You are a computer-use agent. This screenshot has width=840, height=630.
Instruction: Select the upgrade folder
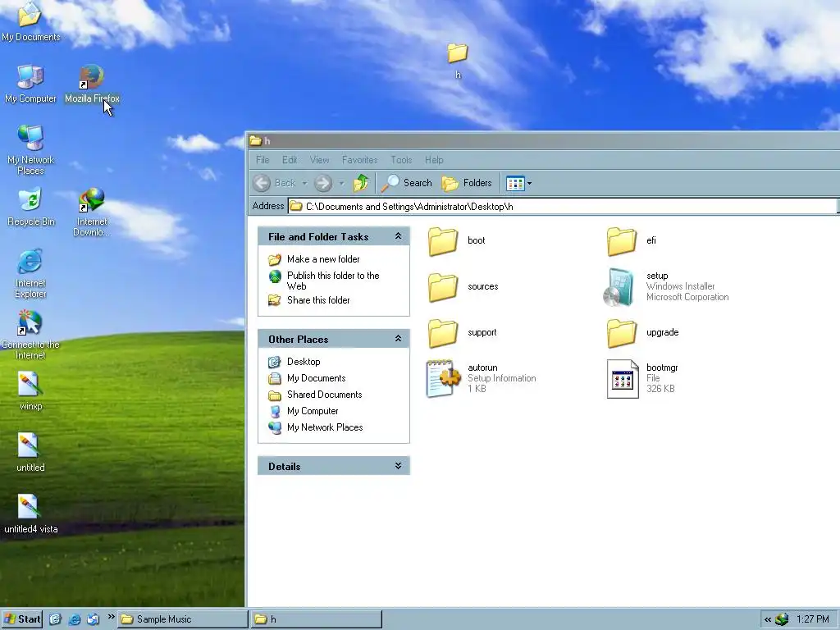coord(643,333)
